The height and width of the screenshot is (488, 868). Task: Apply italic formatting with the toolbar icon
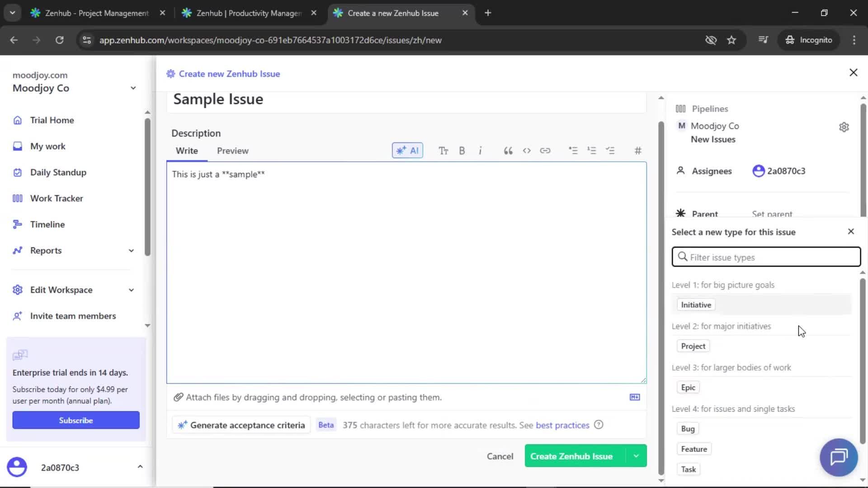click(480, 150)
